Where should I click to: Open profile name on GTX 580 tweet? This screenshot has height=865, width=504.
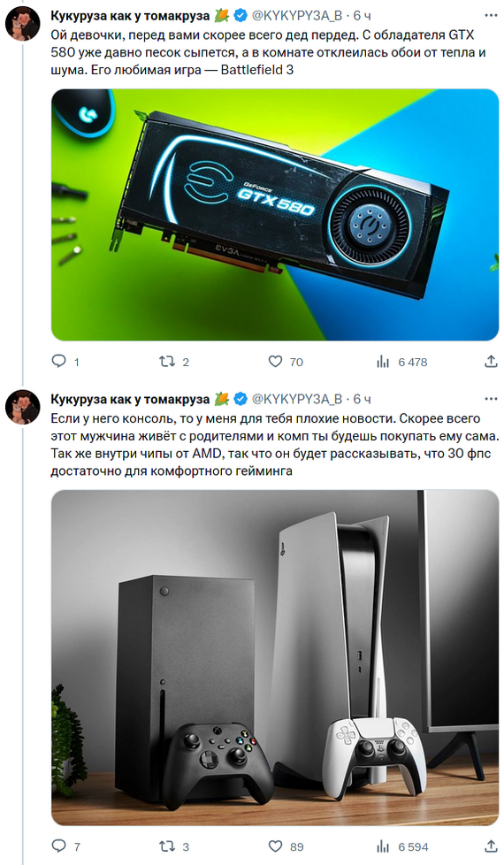130,16
